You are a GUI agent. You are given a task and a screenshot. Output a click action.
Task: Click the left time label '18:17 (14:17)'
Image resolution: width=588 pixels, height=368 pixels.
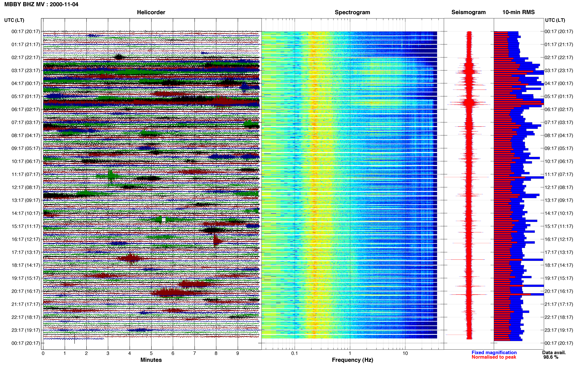coord(26,265)
